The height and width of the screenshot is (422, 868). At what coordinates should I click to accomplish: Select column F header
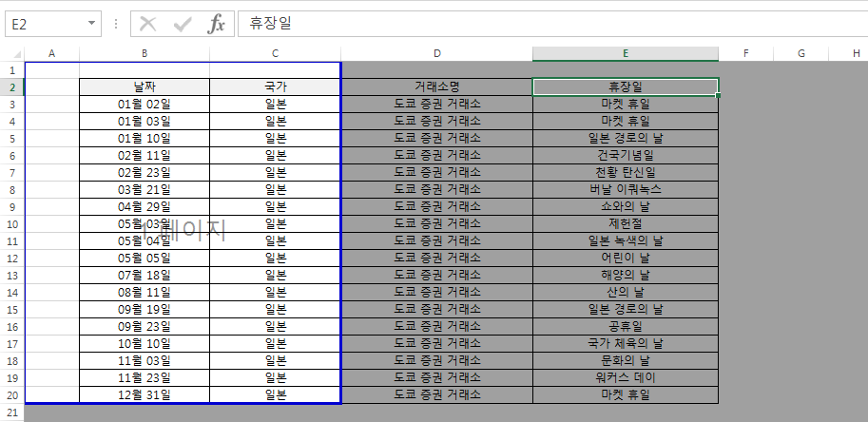[x=746, y=53]
